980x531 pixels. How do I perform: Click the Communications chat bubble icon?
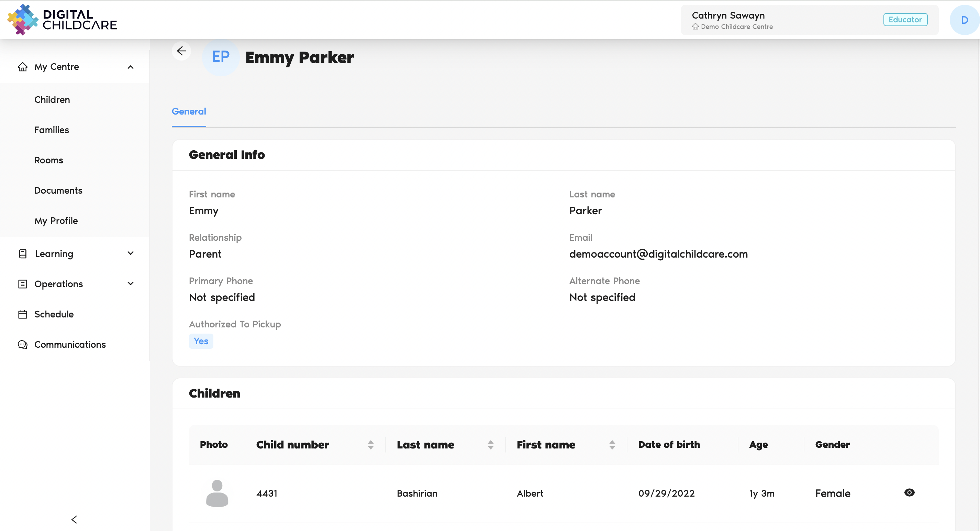pyautogui.click(x=22, y=345)
